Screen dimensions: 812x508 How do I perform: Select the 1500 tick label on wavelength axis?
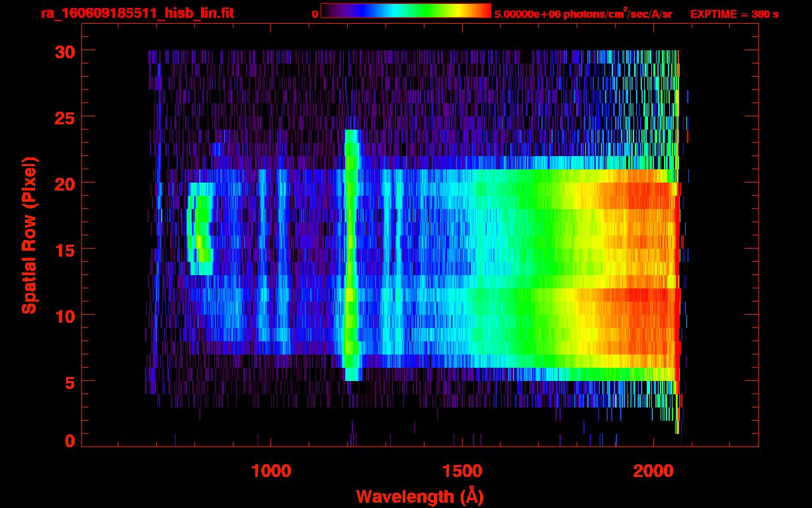click(462, 470)
